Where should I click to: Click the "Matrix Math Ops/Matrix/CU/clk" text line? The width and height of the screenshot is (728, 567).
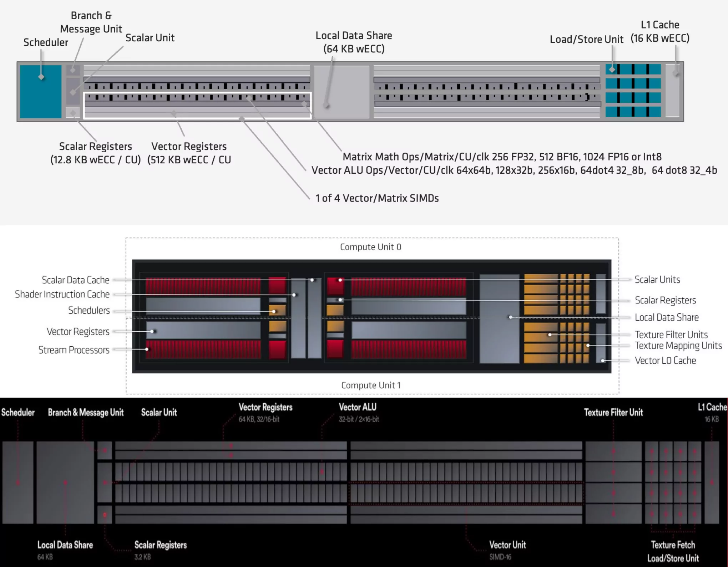point(502,157)
